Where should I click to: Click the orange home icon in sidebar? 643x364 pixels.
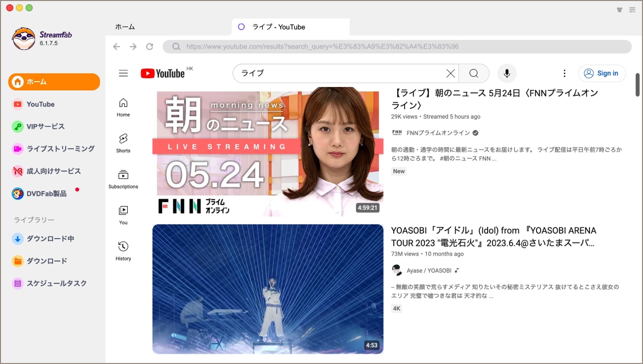click(18, 82)
